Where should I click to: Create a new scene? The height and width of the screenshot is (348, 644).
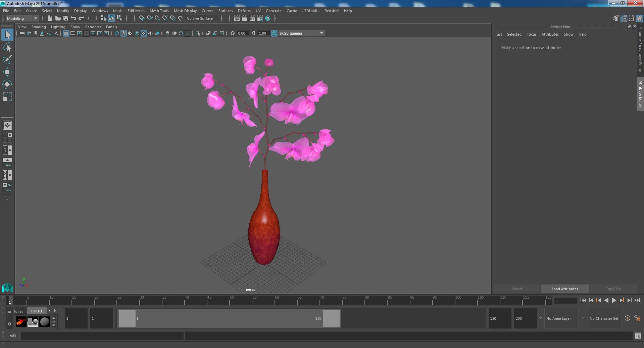tap(50, 18)
